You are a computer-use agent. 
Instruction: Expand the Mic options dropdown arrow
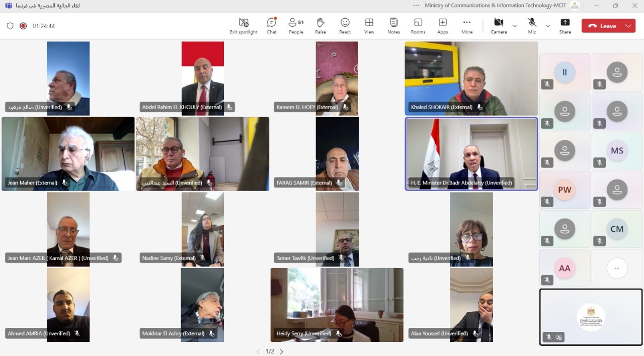tap(548, 26)
